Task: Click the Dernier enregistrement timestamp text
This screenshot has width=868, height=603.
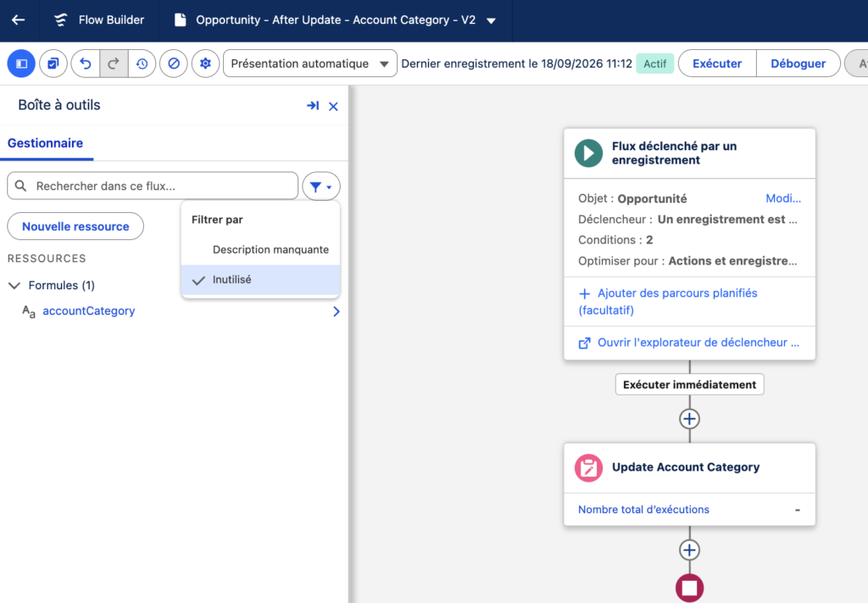Action: (x=516, y=64)
